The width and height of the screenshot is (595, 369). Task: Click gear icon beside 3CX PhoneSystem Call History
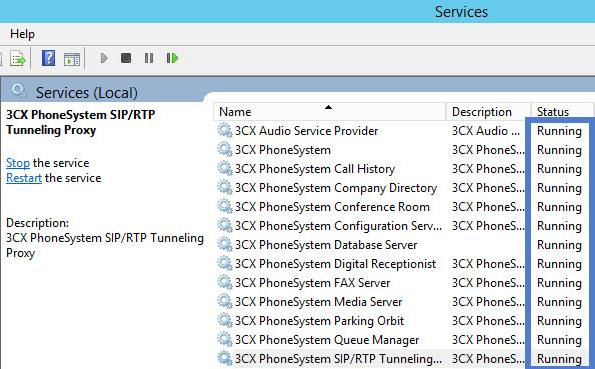224,168
